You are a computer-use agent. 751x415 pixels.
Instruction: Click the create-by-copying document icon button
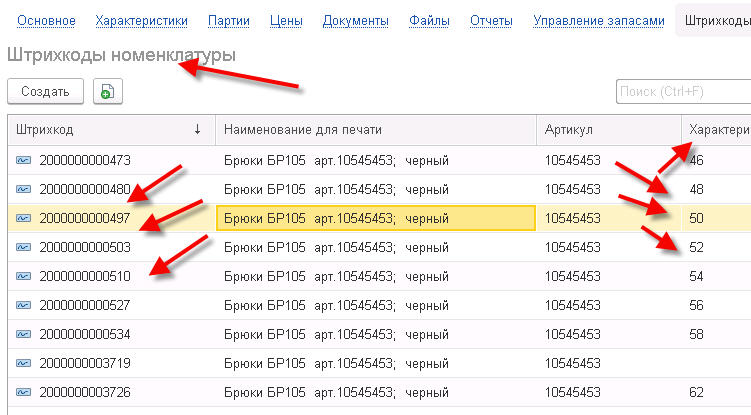pos(108,91)
